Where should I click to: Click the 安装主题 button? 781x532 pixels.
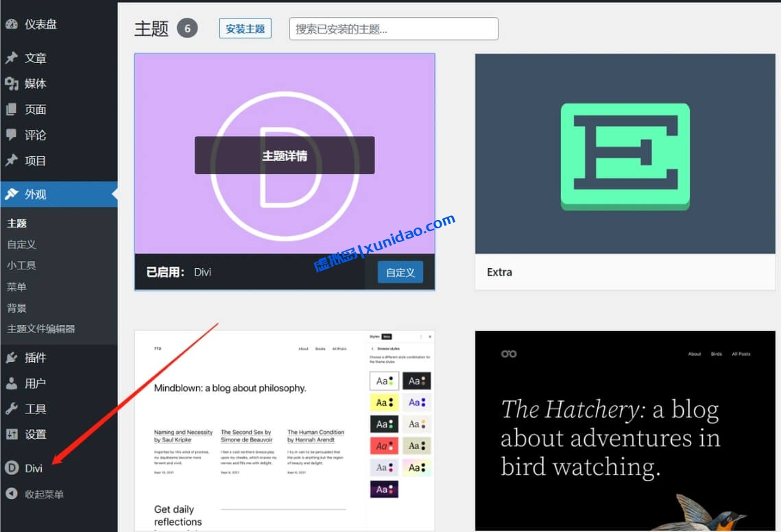point(245,28)
